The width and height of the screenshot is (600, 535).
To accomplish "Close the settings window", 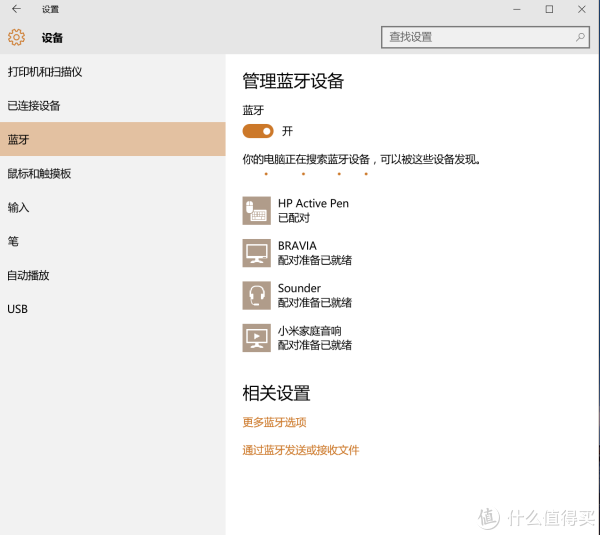I will pyautogui.click(x=582, y=9).
